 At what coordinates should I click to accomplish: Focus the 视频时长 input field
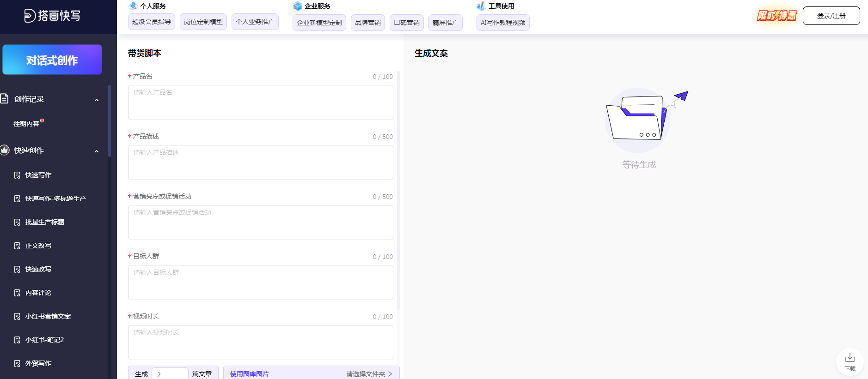261,343
